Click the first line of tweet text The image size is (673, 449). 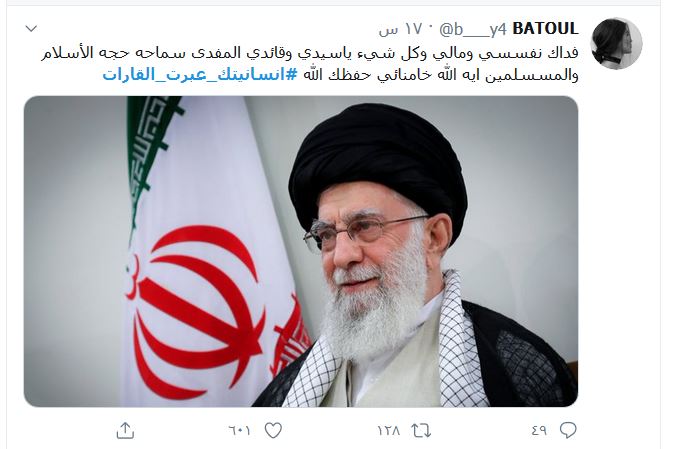(310, 53)
